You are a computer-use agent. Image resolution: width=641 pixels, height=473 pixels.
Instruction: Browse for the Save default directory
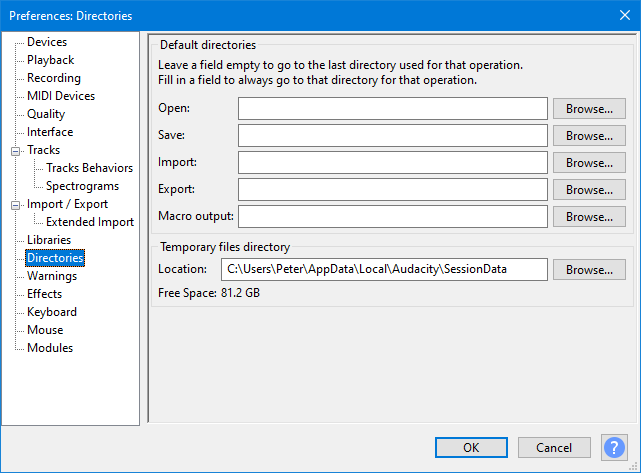589,136
